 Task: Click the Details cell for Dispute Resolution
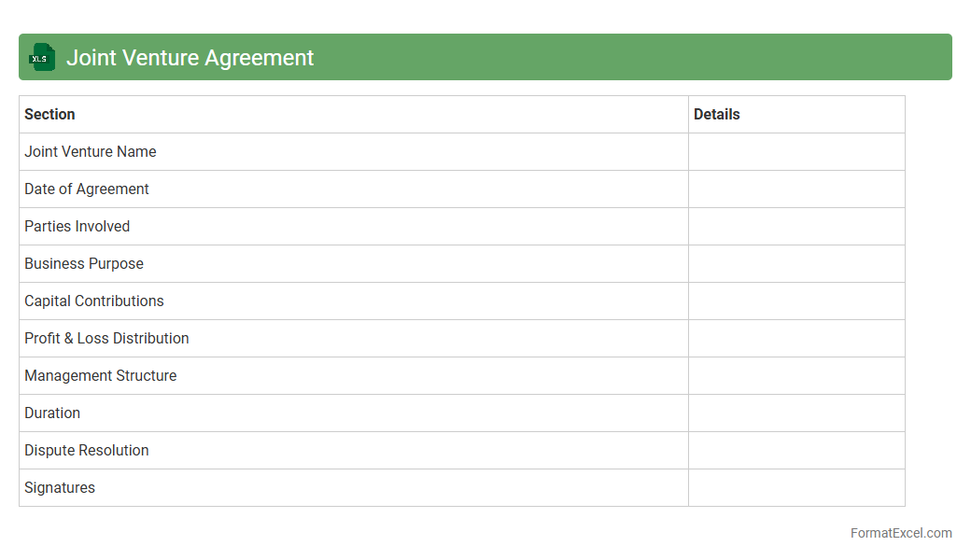tap(796, 450)
